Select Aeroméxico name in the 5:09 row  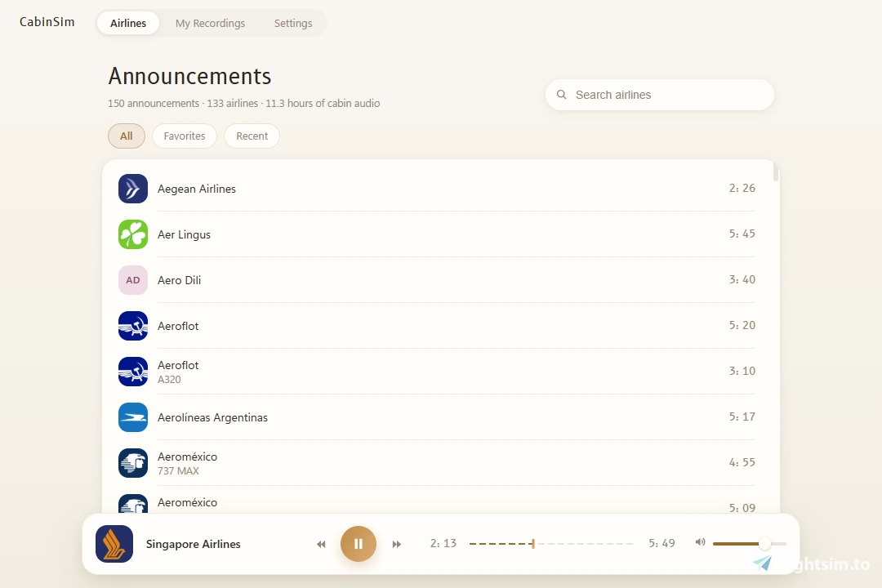click(x=187, y=502)
